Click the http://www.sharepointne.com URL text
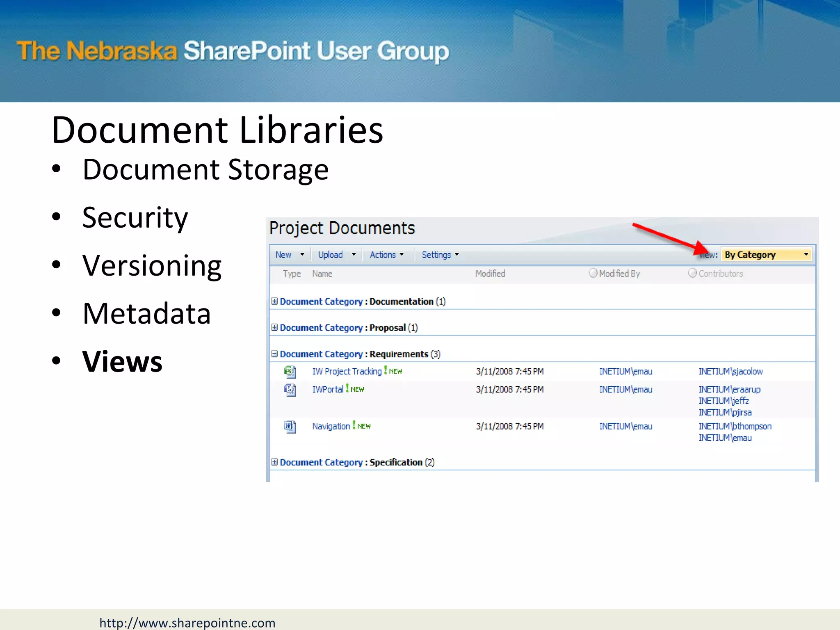This screenshot has height=630, width=840. click(187, 623)
